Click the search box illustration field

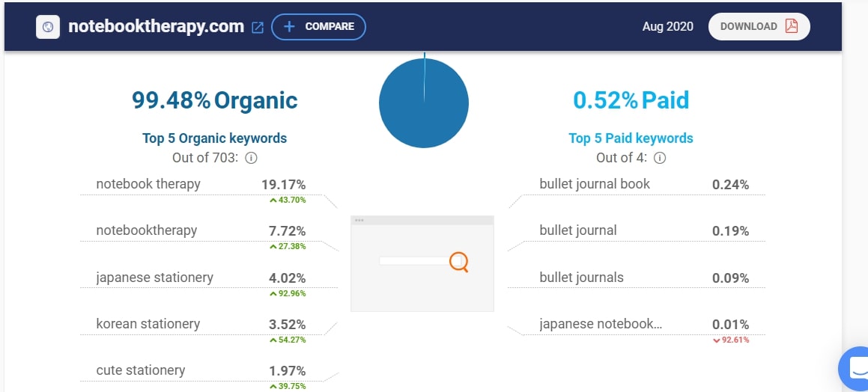click(413, 261)
